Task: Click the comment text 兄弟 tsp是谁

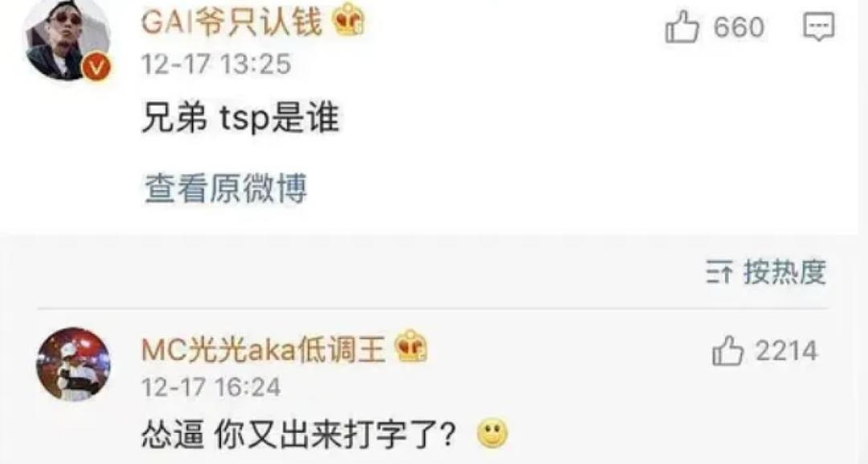Action: point(240,118)
